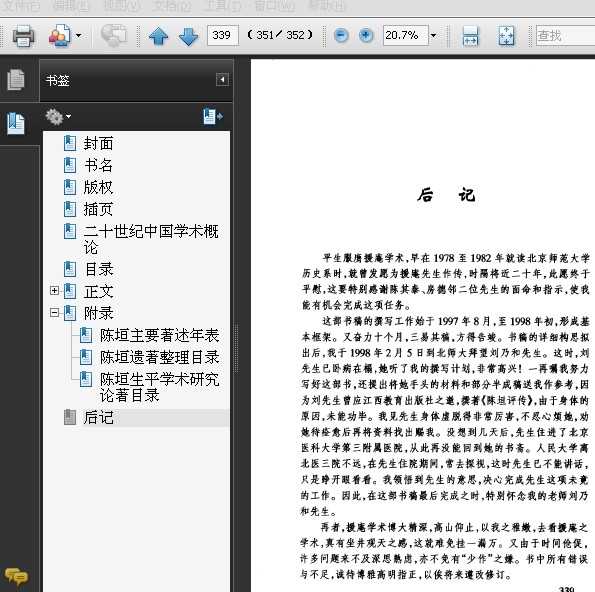The width and height of the screenshot is (595, 592).
Task: Go to previous page with up arrow
Action: [x=159, y=36]
